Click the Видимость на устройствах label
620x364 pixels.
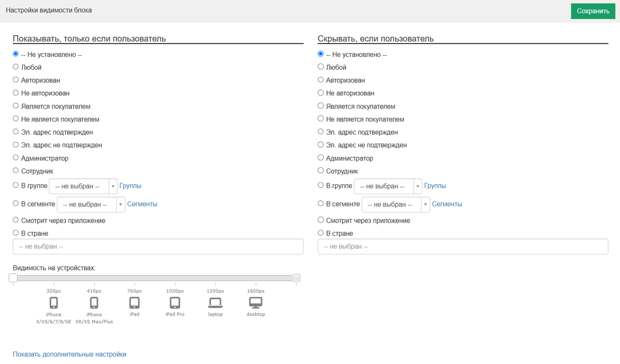click(x=54, y=268)
